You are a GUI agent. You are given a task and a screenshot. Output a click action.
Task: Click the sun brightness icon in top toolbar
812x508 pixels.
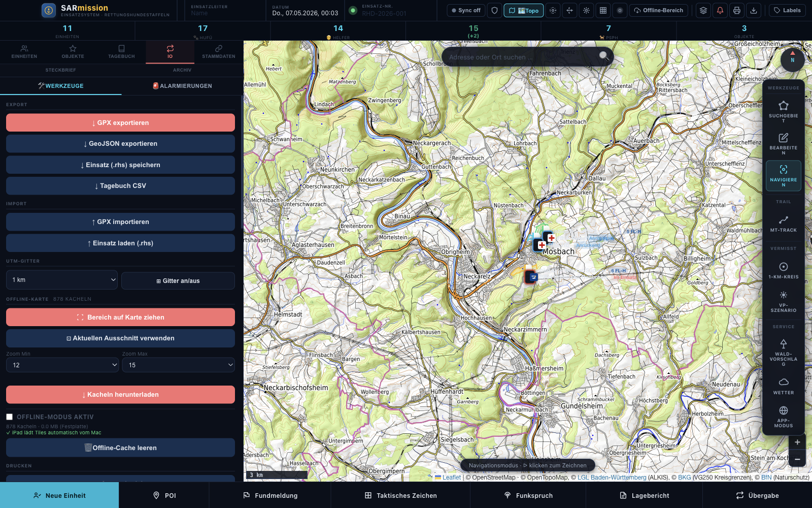pos(586,10)
